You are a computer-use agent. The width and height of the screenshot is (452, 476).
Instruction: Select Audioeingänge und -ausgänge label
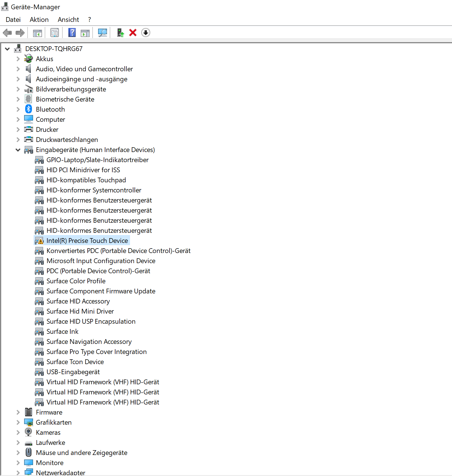pos(82,79)
